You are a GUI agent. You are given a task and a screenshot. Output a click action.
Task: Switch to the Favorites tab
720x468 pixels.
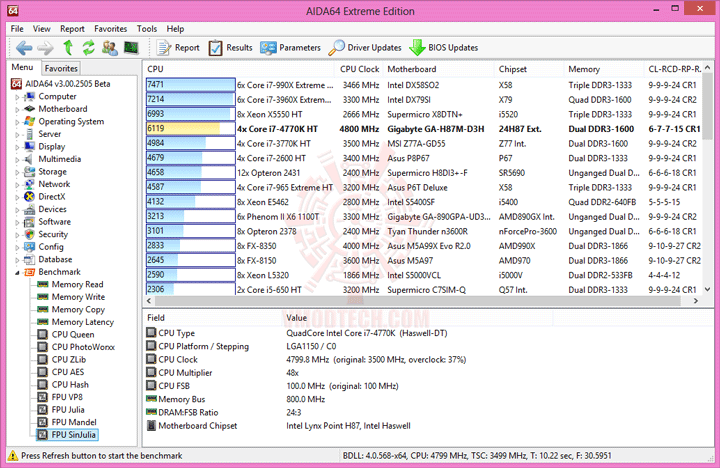(61, 68)
